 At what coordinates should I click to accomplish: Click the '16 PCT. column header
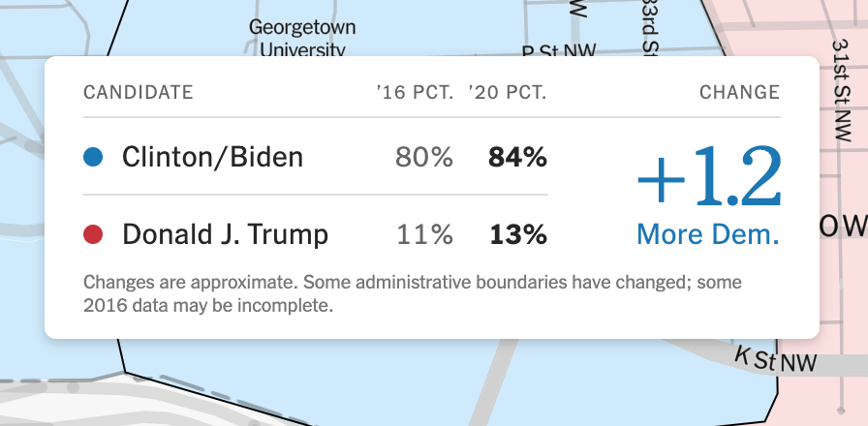(x=415, y=93)
